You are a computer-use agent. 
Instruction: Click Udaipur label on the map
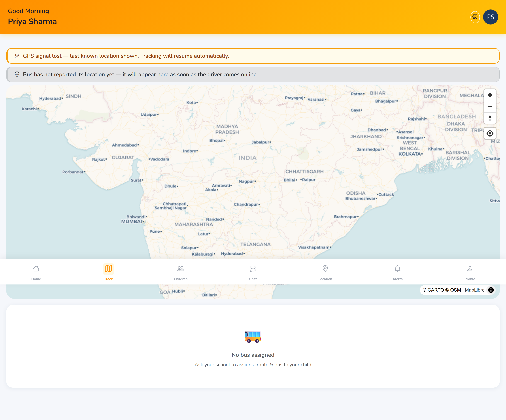pyautogui.click(x=149, y=114)
